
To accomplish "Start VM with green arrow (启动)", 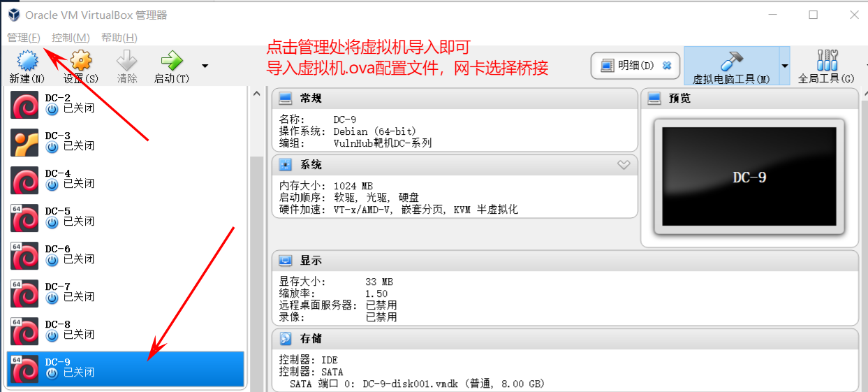I will (171, 61).
